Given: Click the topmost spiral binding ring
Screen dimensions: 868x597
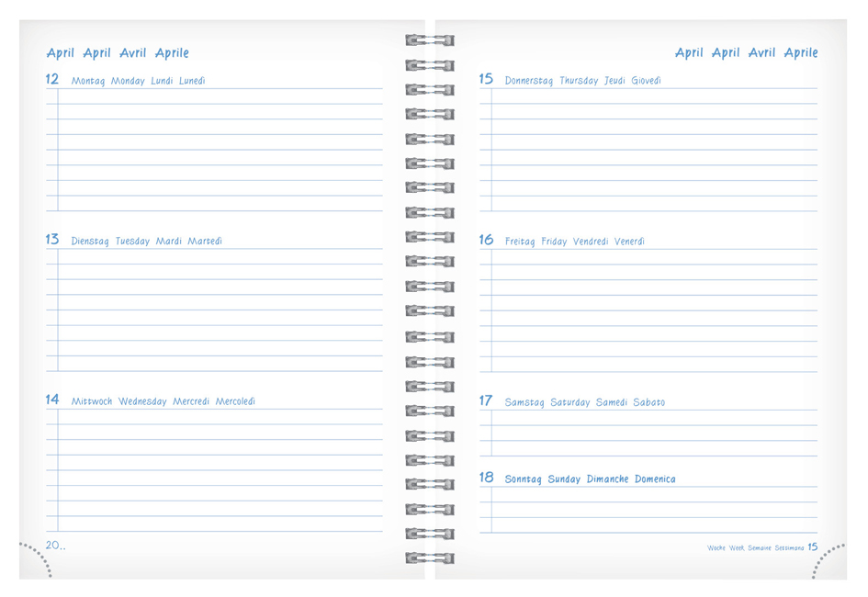Looking at the screenshot, I should 429,40.
